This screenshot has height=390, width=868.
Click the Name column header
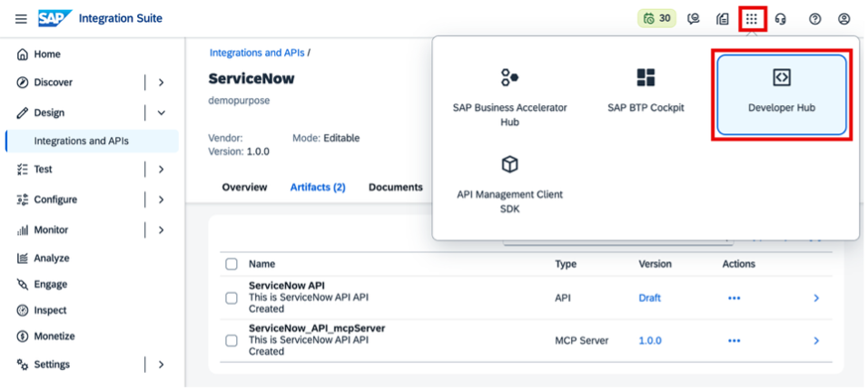tap(261, 265)
